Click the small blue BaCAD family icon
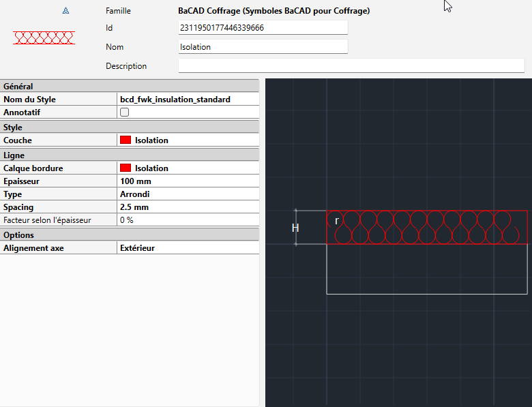The width and height of the screenshot is (532, 407). click(66, 11)
